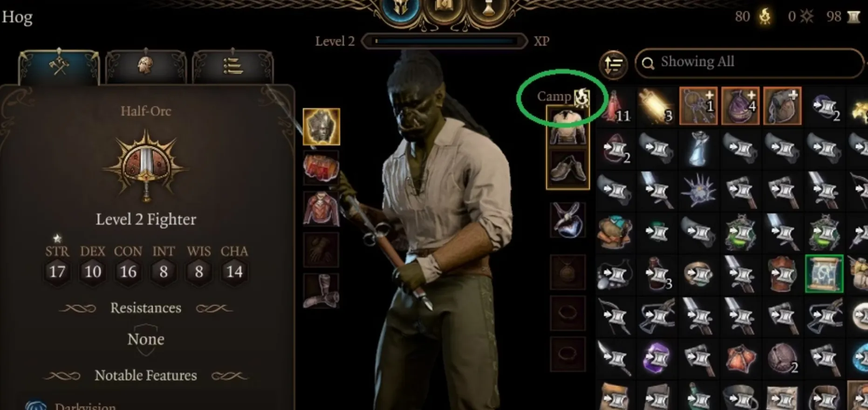Viewport: 868px width, 410px height.
Task: Open the inventory sort options button
Action: (x=613, y=64)
